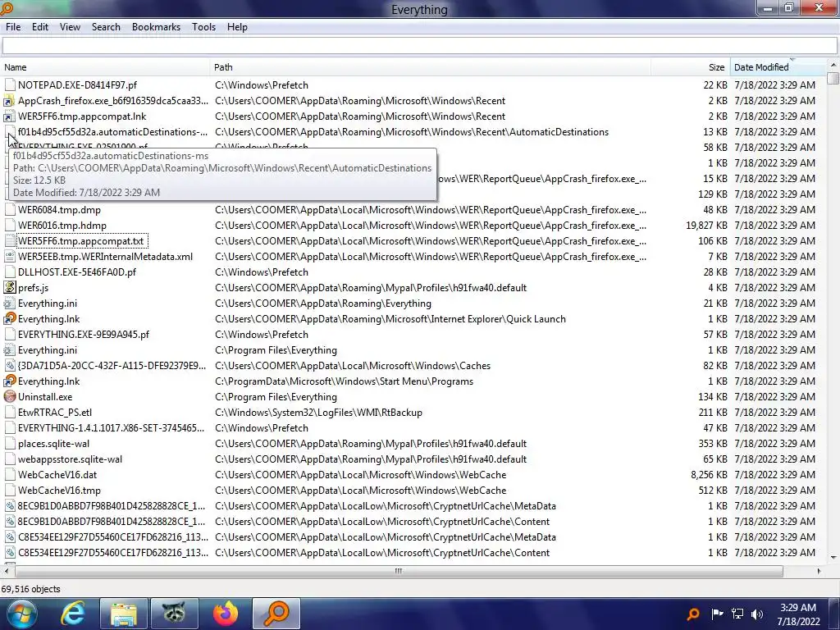The image size is (840, 630).
Task: Click the WER6084.tmp.dmp file icon
Action: pyautogui.click(x=10, y=209)
